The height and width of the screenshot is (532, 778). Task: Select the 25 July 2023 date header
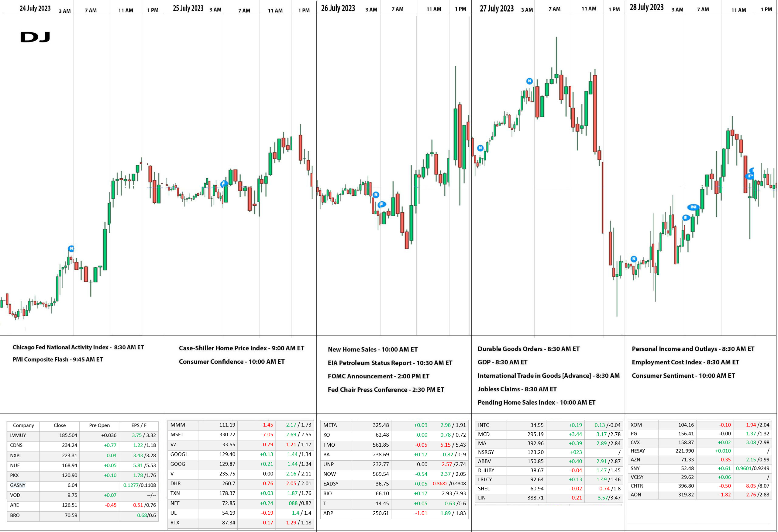pyautogui.click(x=188, y=9)
